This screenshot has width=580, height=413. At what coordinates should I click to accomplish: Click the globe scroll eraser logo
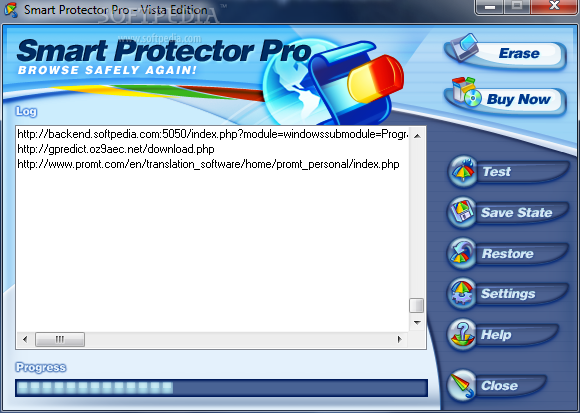(x=333, y=83)
